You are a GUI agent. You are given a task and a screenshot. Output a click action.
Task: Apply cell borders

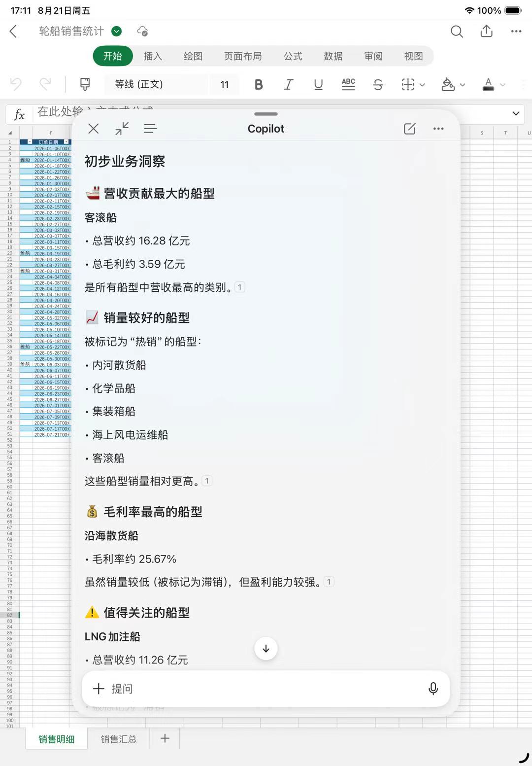(x=408, y=85)
